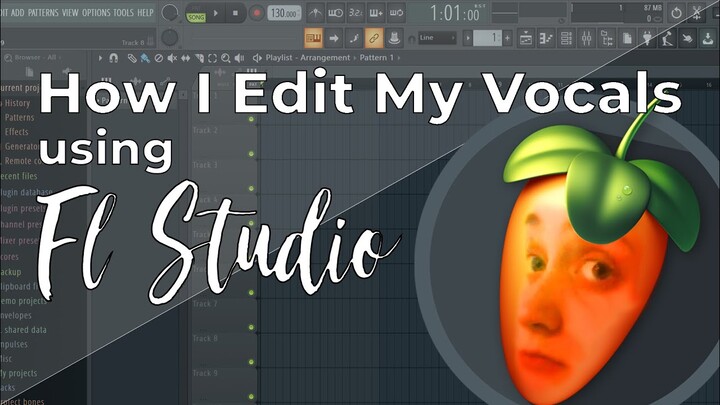720x405 pixels.
Task: Adjust the main pitch knob
Action: pyautogui.click(x=170, y=38)
